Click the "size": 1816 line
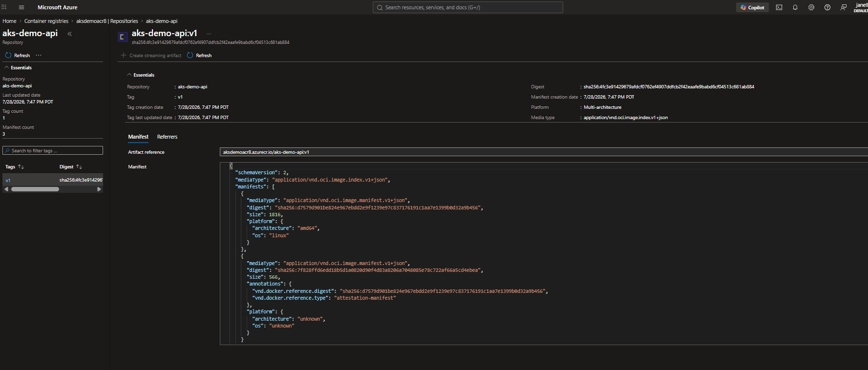The width and height of the screenshot is (868, 370). [265, 214]
